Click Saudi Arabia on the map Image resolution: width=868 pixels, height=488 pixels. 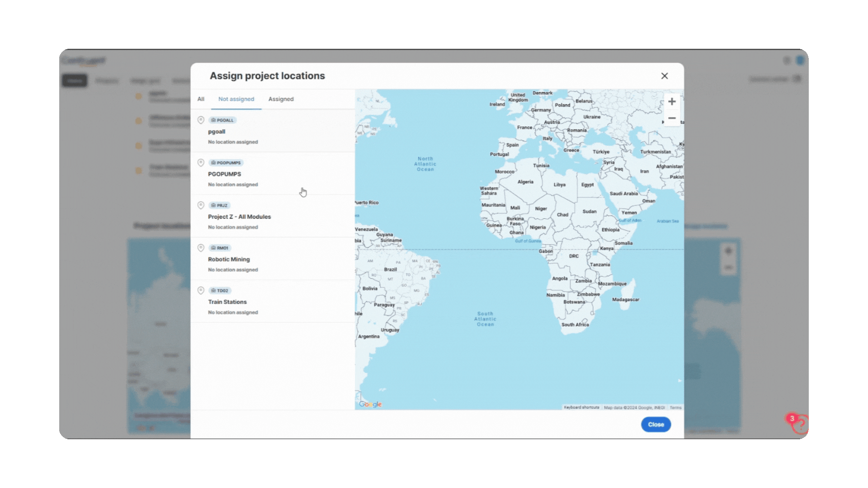(x=623, y=193)
